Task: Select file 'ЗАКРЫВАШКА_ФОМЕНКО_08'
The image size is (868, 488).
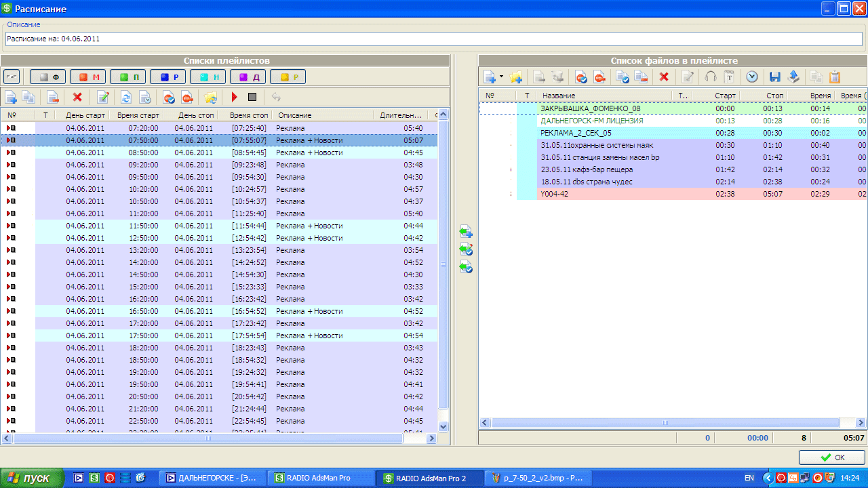Action: point(673,108)
